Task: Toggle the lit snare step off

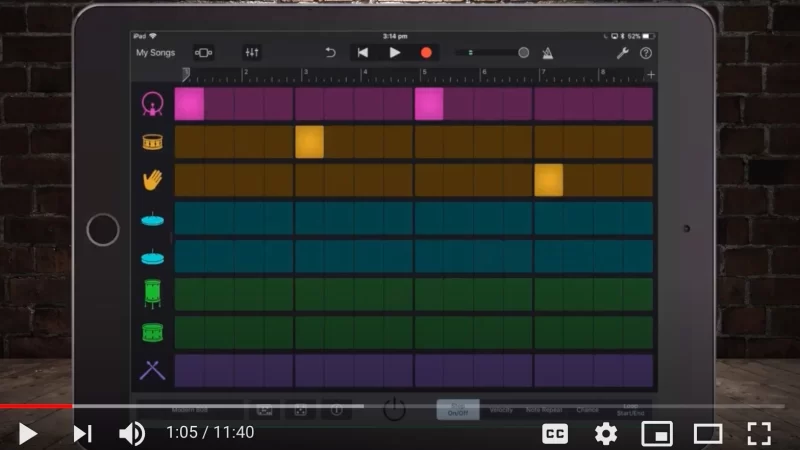Action: point(309,142)
